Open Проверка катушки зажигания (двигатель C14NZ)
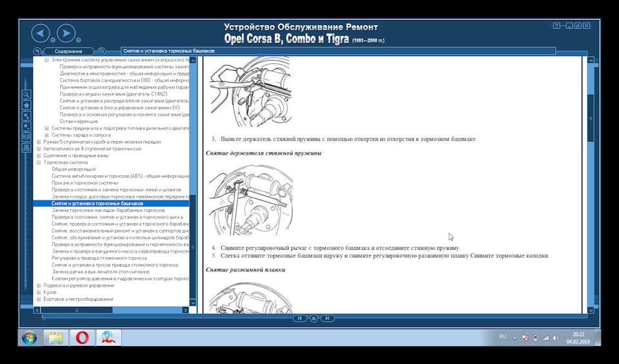The height and width of the screenshot is (364, 619). [x=113, y=94]
